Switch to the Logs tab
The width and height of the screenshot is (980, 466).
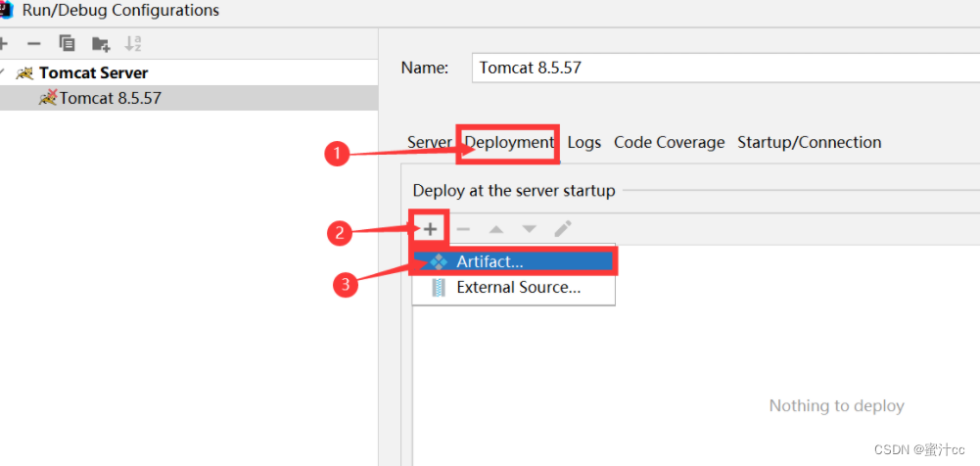583,142
